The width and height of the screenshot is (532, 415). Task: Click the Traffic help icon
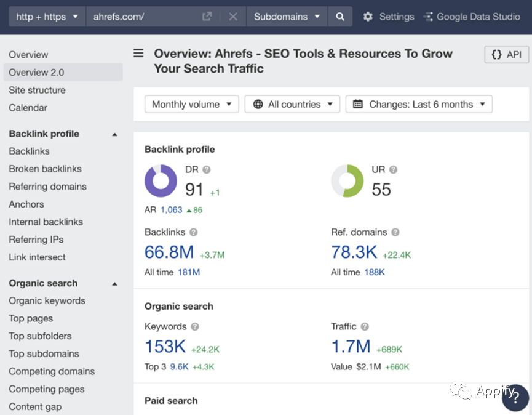[365, 327]
